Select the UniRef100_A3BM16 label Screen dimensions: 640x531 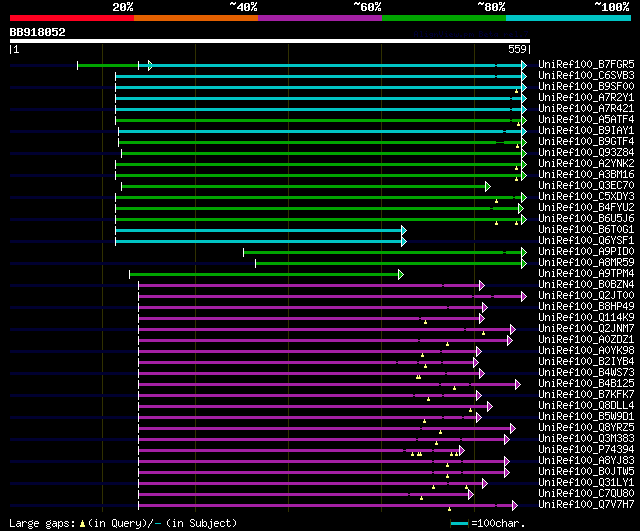[586, 175]
